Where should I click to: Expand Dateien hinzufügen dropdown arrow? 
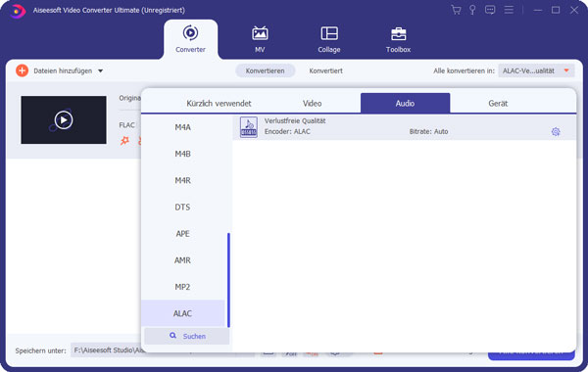[101, 70]
